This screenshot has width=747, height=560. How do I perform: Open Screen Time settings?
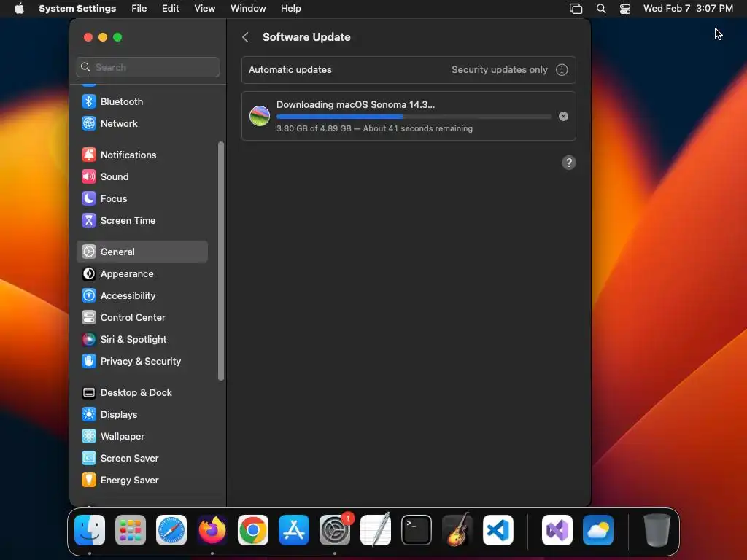coord(142,220)
